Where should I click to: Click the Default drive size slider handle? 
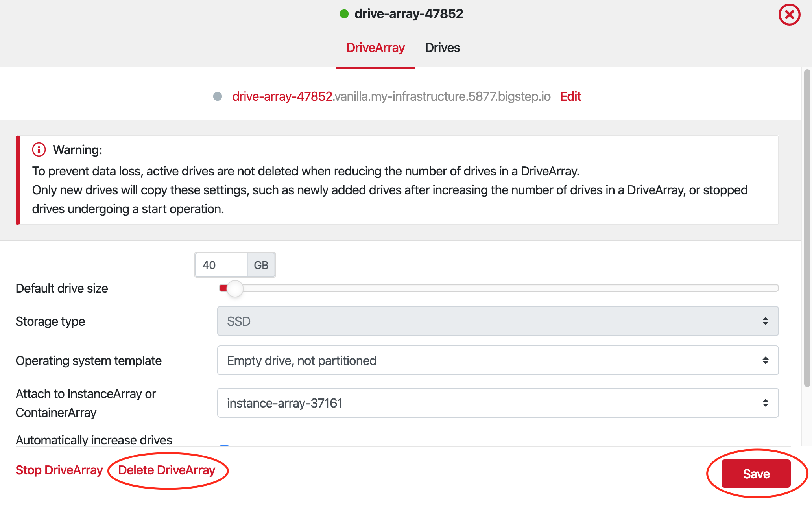tap(235, 288)
